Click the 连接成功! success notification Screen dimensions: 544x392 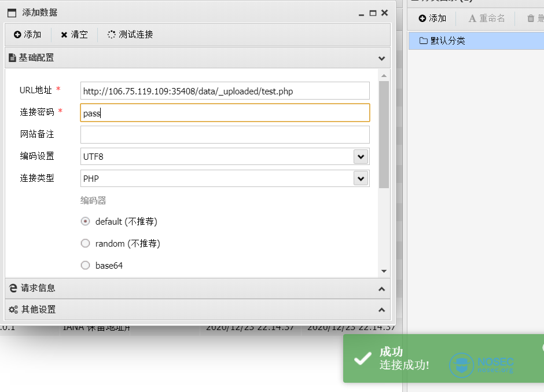(443, 358)
